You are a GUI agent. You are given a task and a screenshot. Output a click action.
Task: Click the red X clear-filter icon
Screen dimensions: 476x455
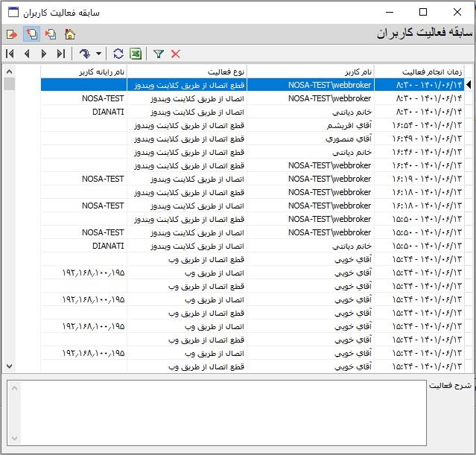(176, 54)
